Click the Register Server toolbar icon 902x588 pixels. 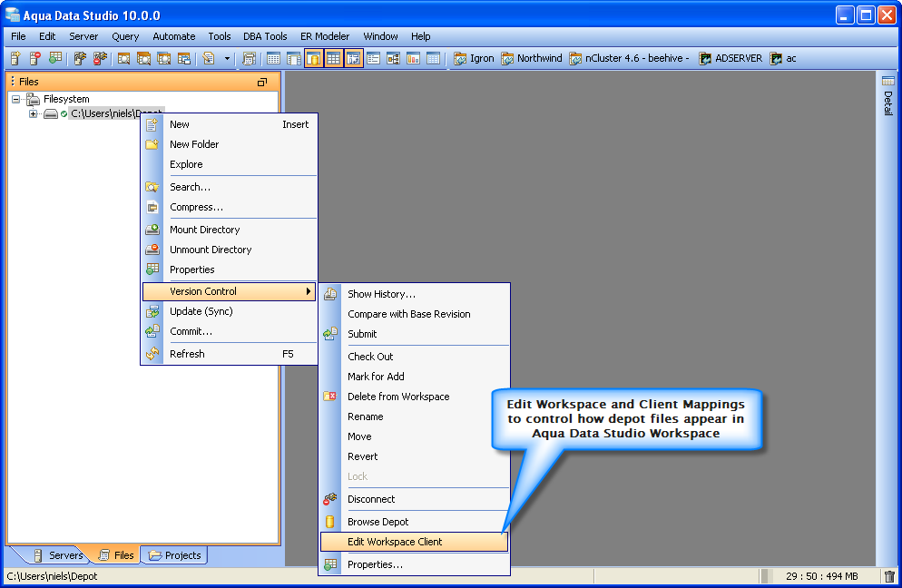[15, 58]
